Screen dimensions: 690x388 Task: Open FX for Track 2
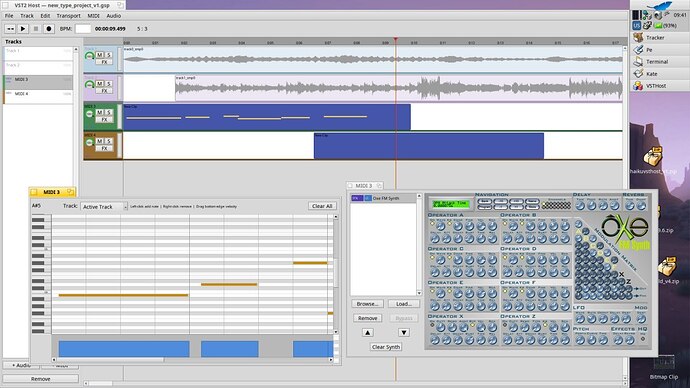coord(104,91)
